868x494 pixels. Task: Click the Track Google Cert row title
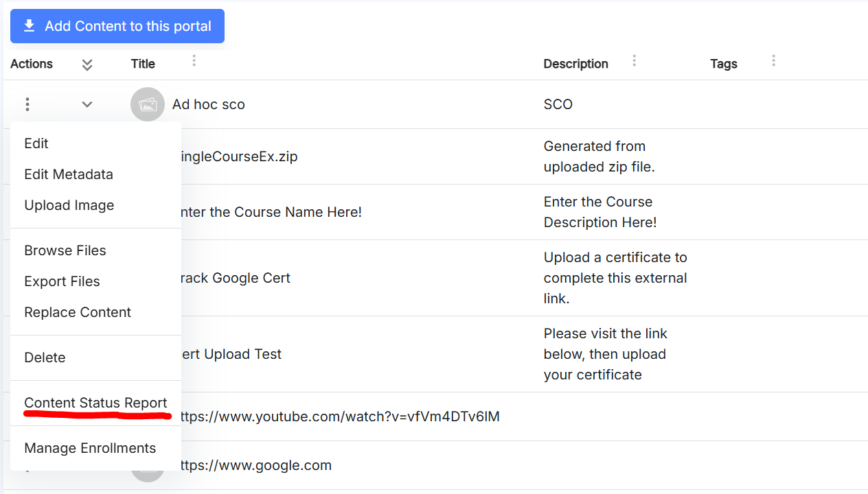(x=233, y=278)
